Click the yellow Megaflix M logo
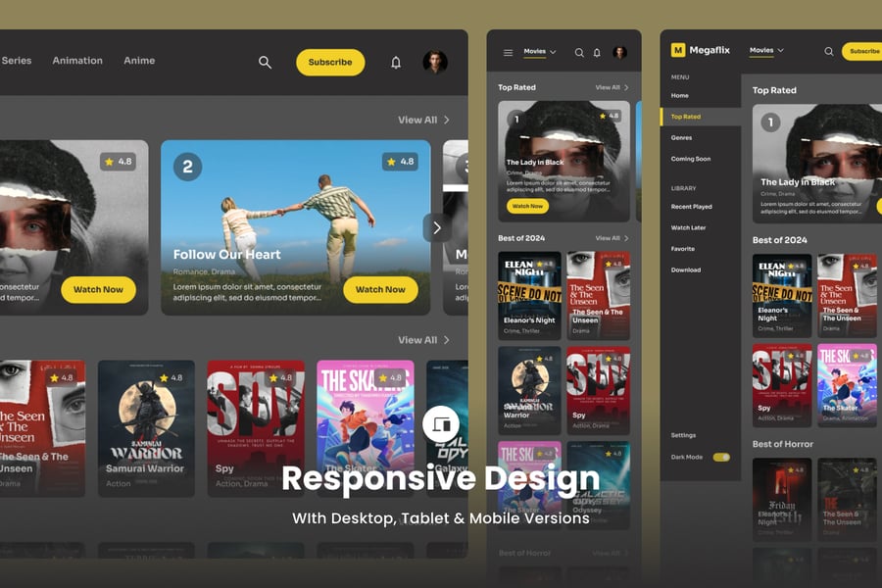The height and width of the screenshot is (588, 882). 678,50
